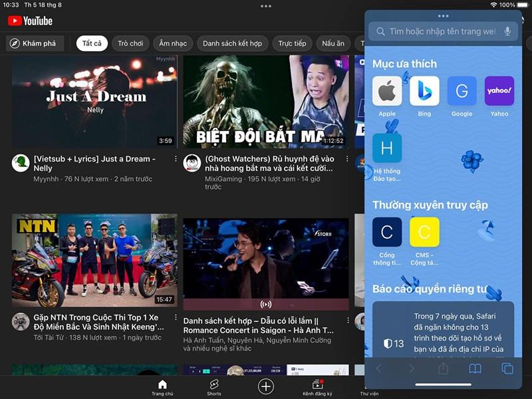Image resolution: width=532 pixels, height=399 pixels.
Task: Play the 'Biệt Đội Bắt Ma' video thumbnail
Action: (265, 102)
